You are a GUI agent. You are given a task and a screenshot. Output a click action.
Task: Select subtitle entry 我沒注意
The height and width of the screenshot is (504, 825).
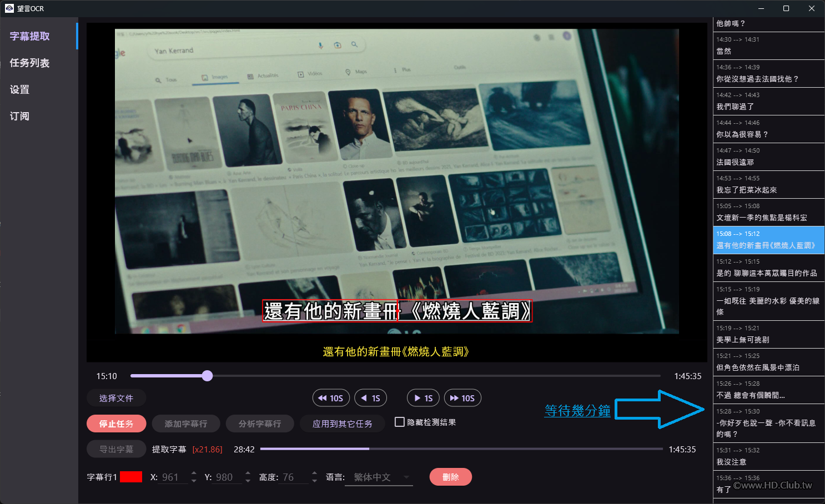coord(768,456)
